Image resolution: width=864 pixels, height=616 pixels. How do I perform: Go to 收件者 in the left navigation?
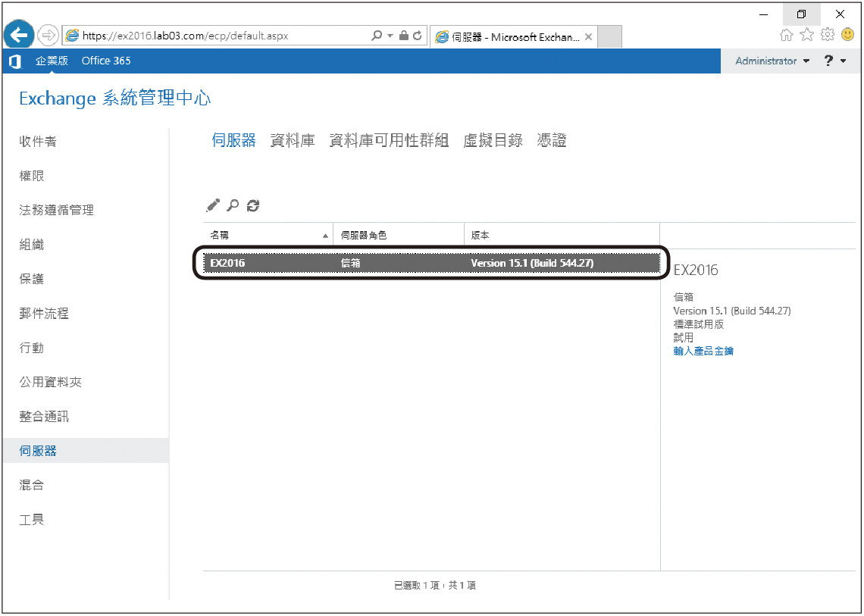38,142
